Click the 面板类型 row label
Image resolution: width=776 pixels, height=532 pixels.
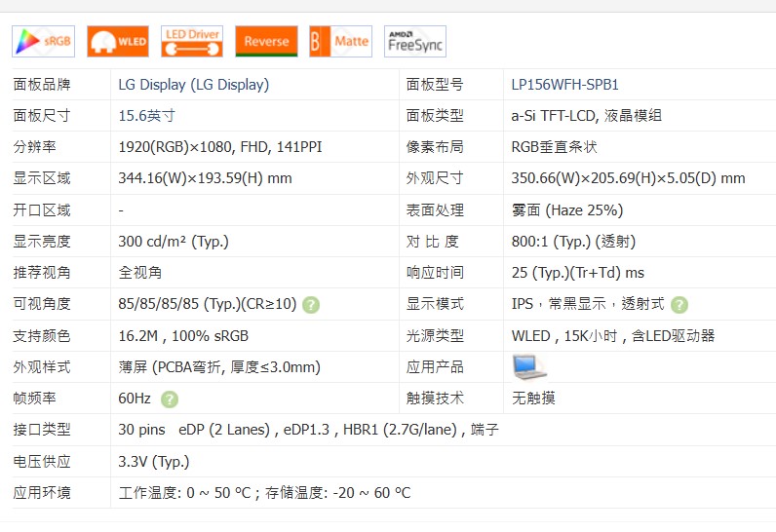(435, 116)
